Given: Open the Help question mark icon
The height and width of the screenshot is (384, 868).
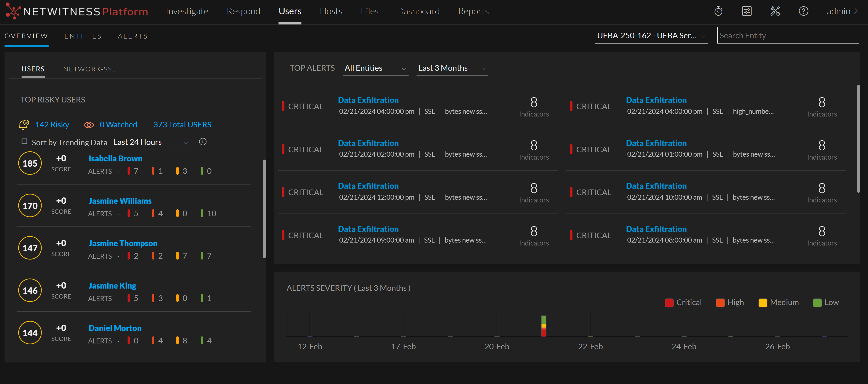Looking at the screenshot, I should click(x=803, y=11).
